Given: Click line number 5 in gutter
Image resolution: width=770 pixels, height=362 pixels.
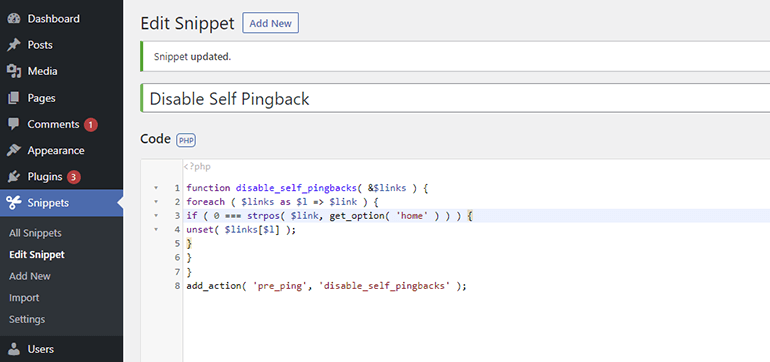Looking at the screenshot, I should tap(177, 244).
